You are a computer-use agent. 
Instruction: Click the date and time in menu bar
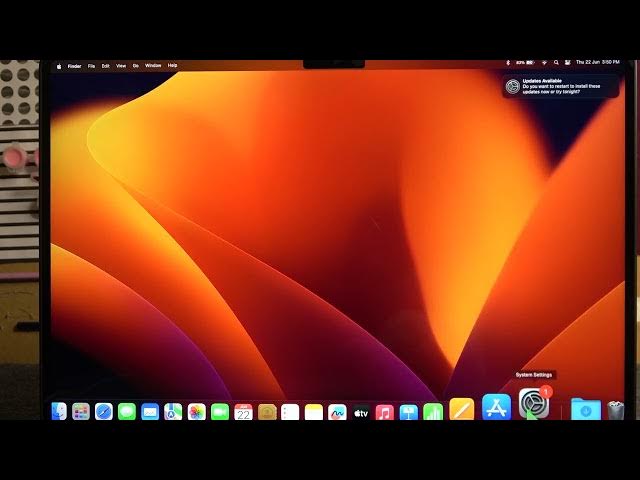tap(598, 62)
